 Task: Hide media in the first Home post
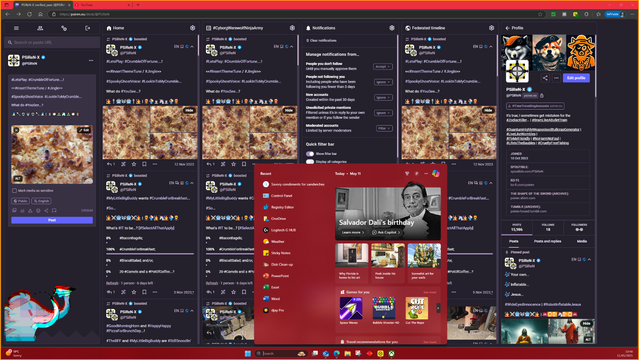coord(189,110)
